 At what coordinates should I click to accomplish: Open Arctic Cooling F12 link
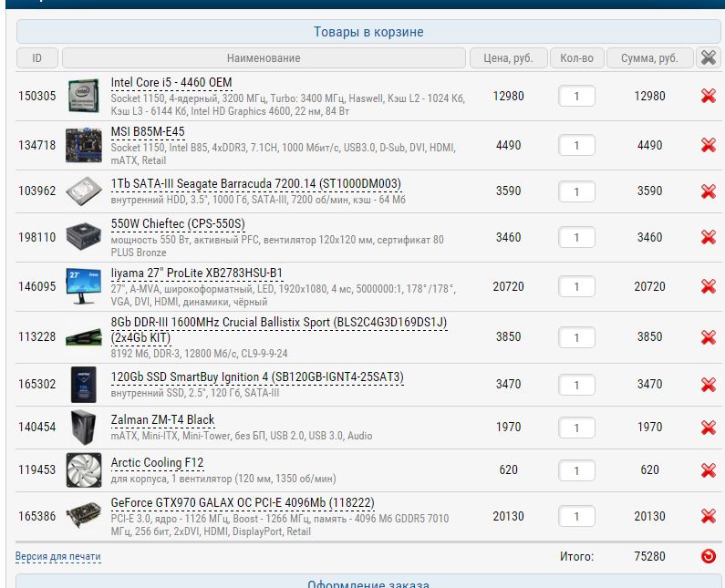pos(157,463)
